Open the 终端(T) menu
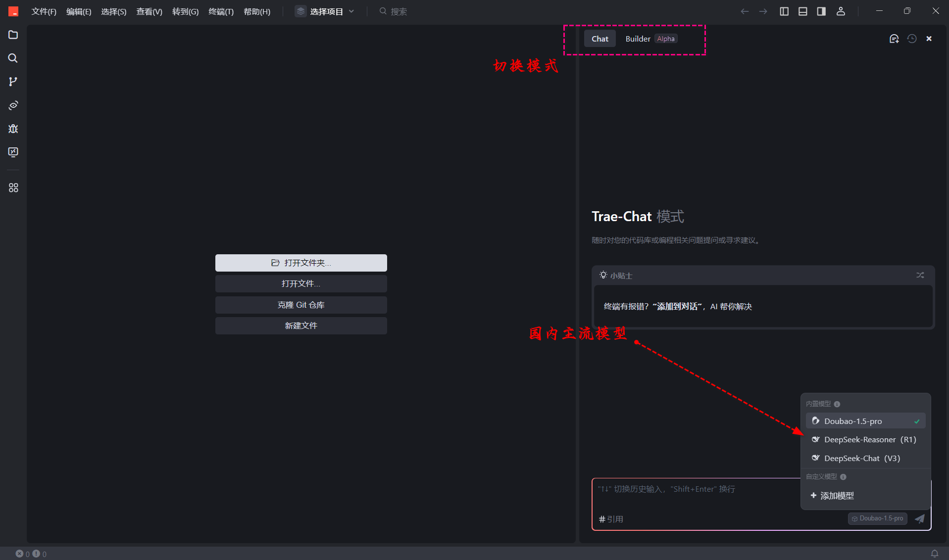Image resolution: width=949 pixels, height=560 pixels. point(221,11)
